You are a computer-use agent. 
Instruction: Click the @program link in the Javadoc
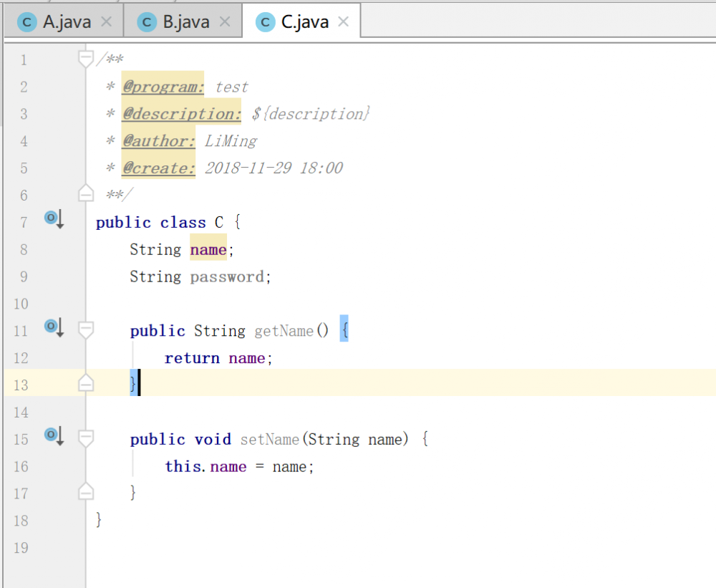pyautogui.click(x=162, y=86)
